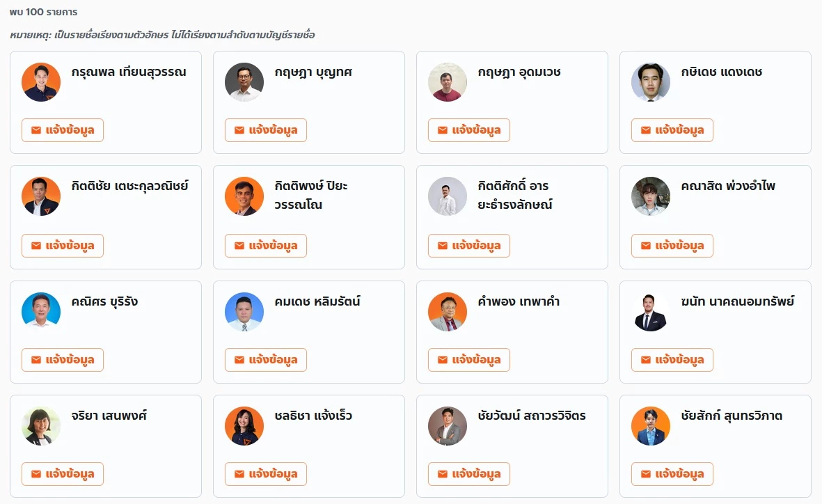Select the avatar of กษิเดช แดงเดช
The height and width of the screenshot is (504, 822).
click(x=651, y=82)
